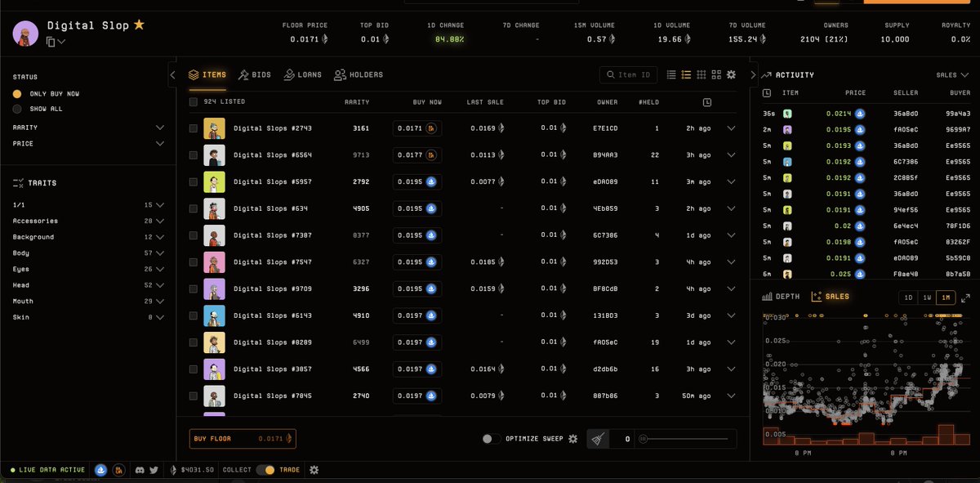Open the optimize sweep settings gear
980x483 pixels.
(x=572, y=439)
